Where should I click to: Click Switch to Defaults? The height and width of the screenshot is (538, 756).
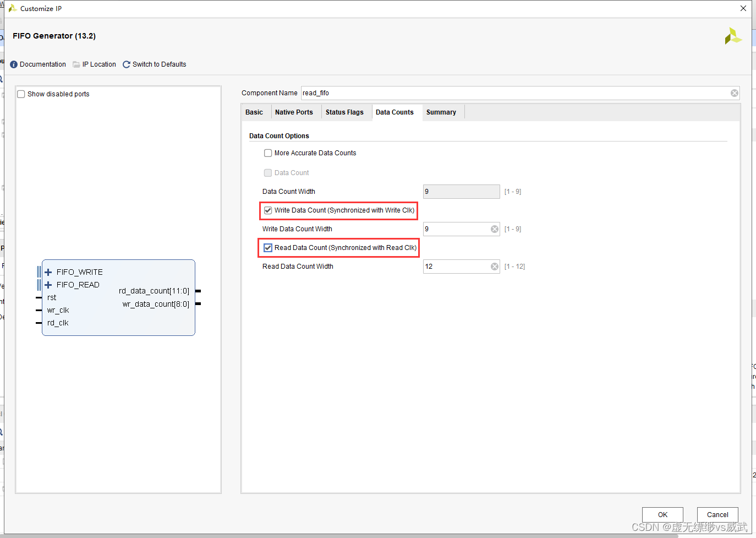point(160,64)
